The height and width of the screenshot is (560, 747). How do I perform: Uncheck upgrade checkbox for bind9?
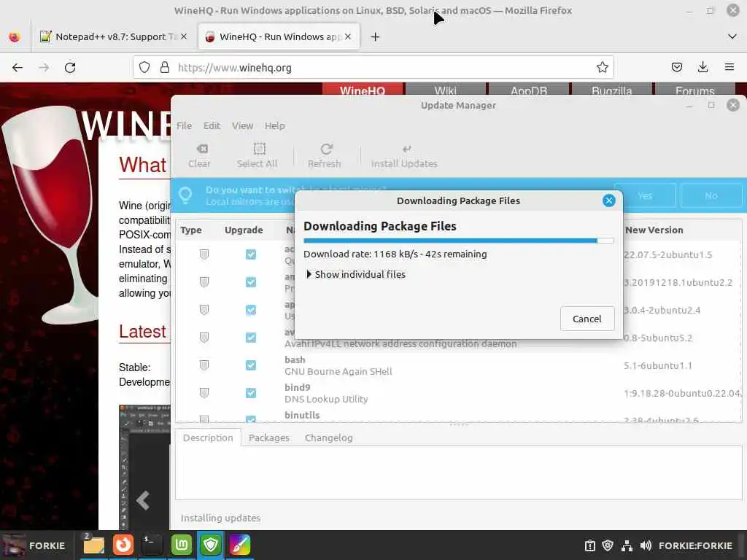pos(251,393)
